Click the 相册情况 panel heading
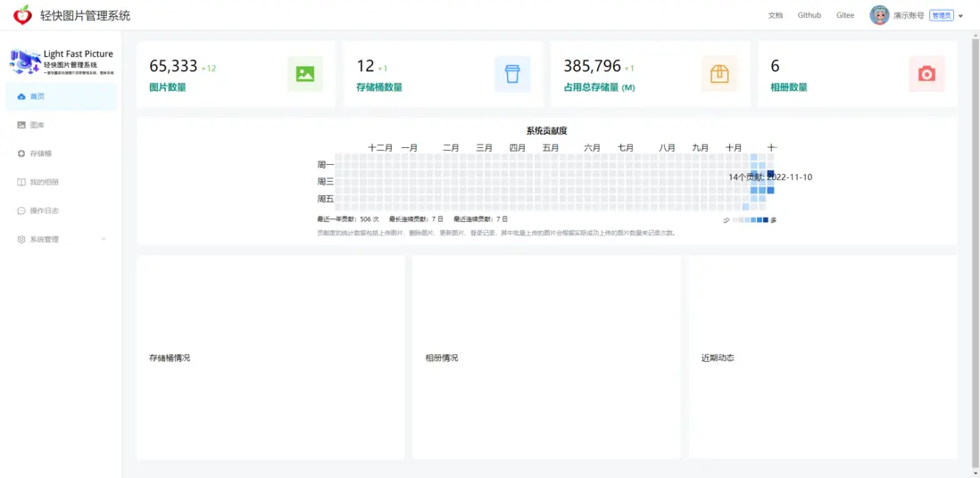The width and height of the screenshot is (980, 478). pos(442,358)
